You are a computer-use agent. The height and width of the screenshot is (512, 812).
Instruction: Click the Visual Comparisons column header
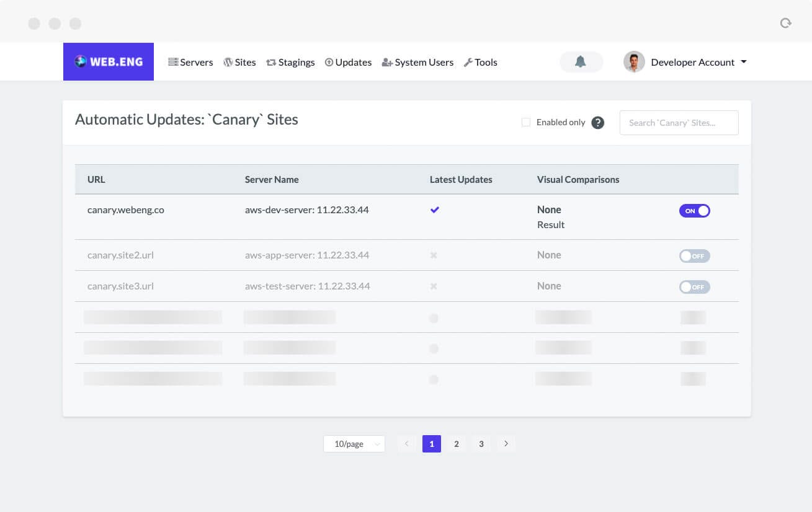click(578, 180)
